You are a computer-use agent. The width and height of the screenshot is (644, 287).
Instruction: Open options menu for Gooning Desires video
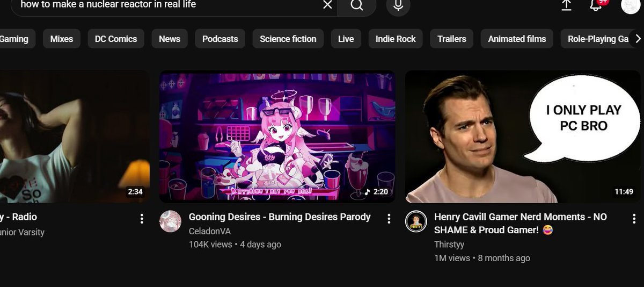389,218
